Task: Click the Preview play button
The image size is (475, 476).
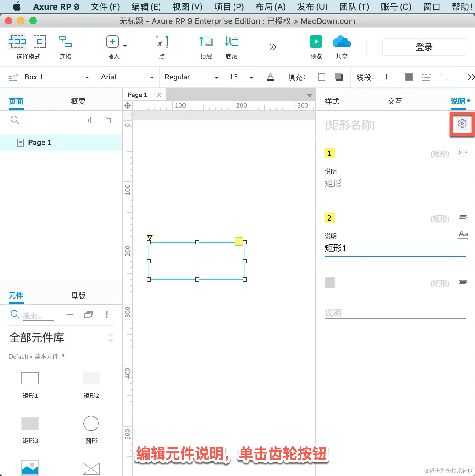Action: pyautogui.click(x=316, y=42)
